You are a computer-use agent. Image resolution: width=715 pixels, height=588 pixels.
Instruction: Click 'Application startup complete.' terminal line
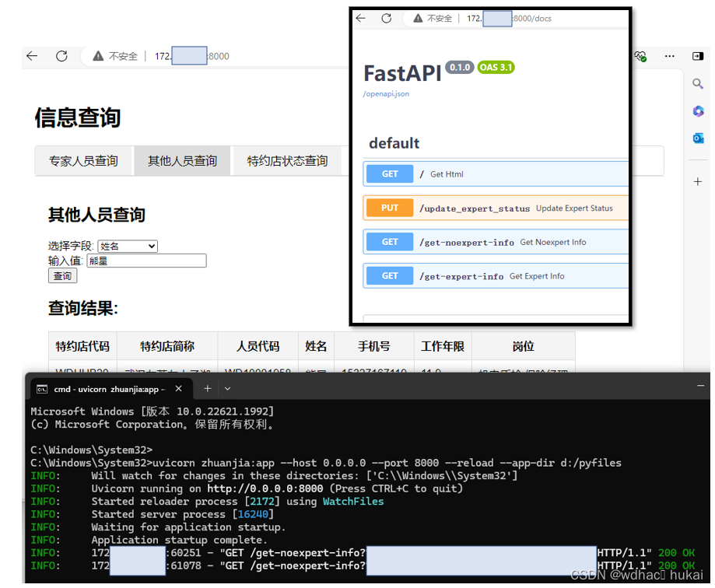click(x=180, y=540)
